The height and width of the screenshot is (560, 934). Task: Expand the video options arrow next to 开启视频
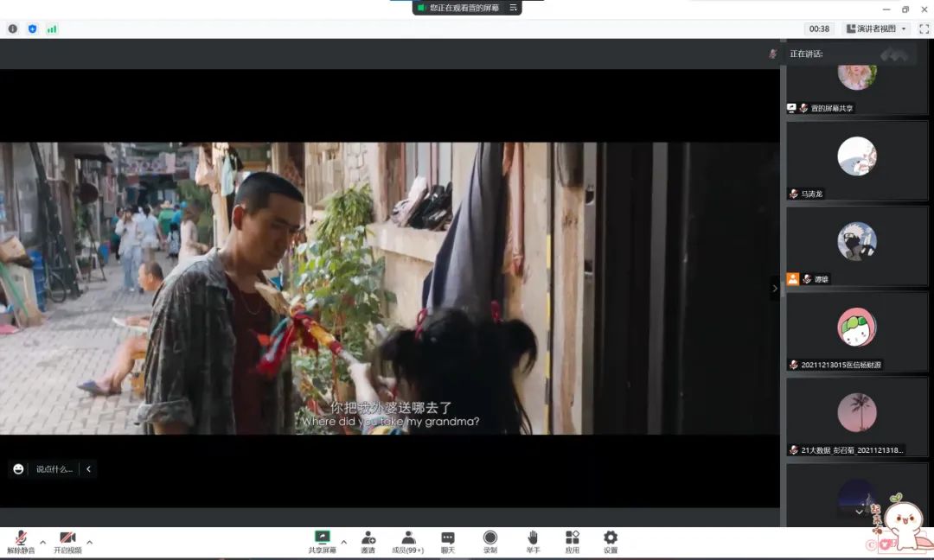point(89,542)
